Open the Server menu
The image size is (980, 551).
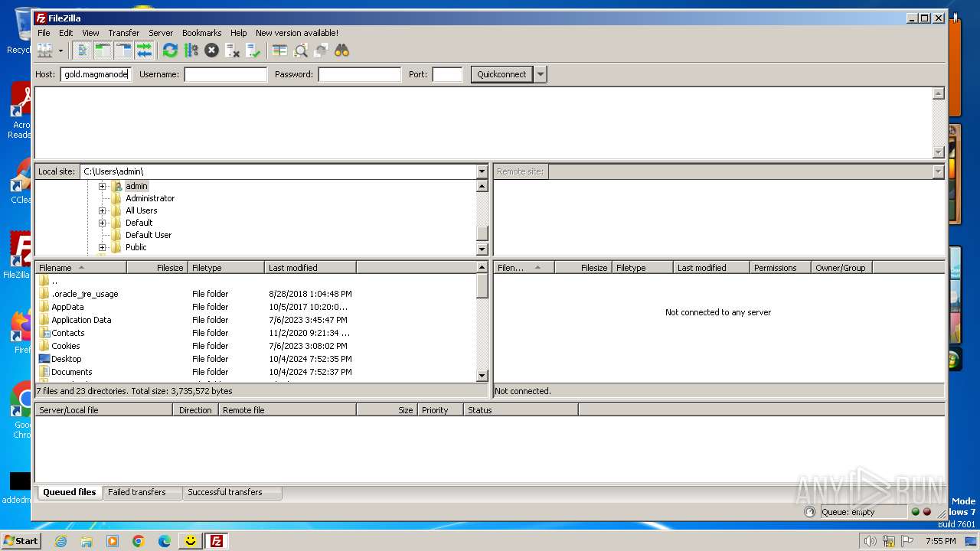pos(161,33)
